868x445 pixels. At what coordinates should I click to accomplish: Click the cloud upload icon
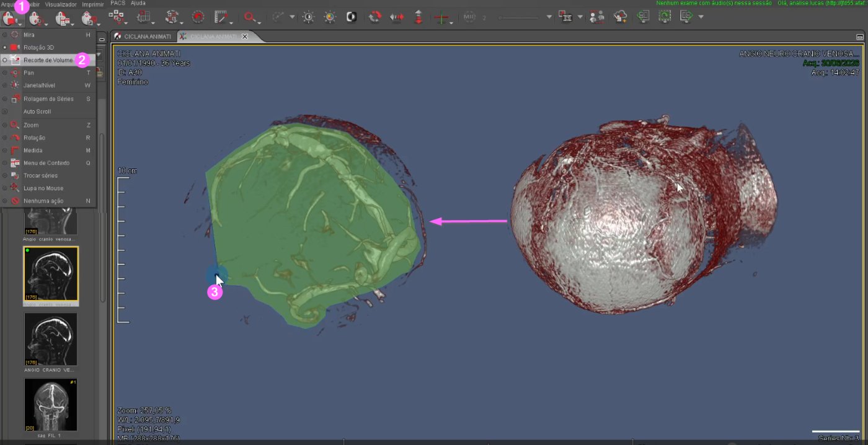(x=621, y=17)
